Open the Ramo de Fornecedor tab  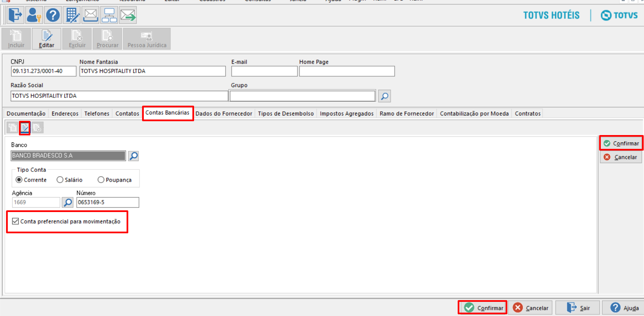coord(407,113)
